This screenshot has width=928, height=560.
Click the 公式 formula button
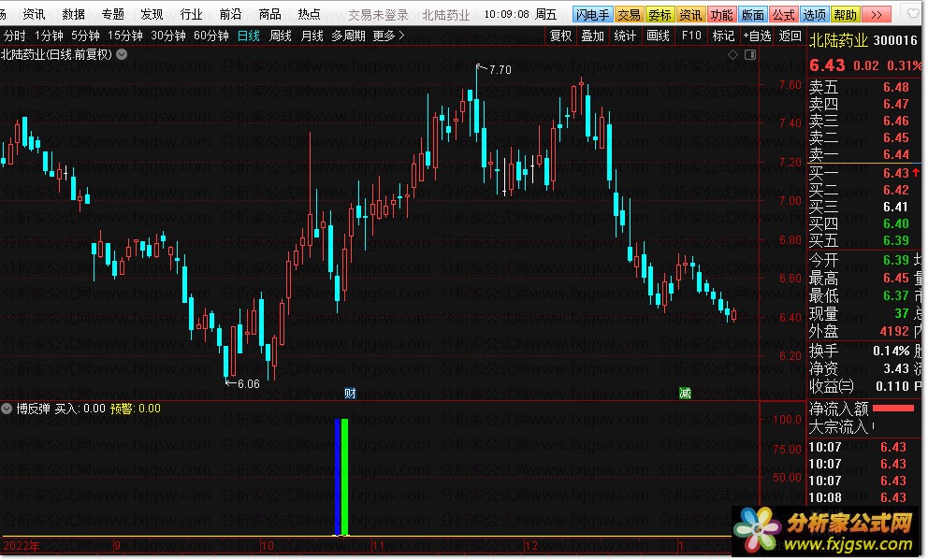tap(784, 15)
